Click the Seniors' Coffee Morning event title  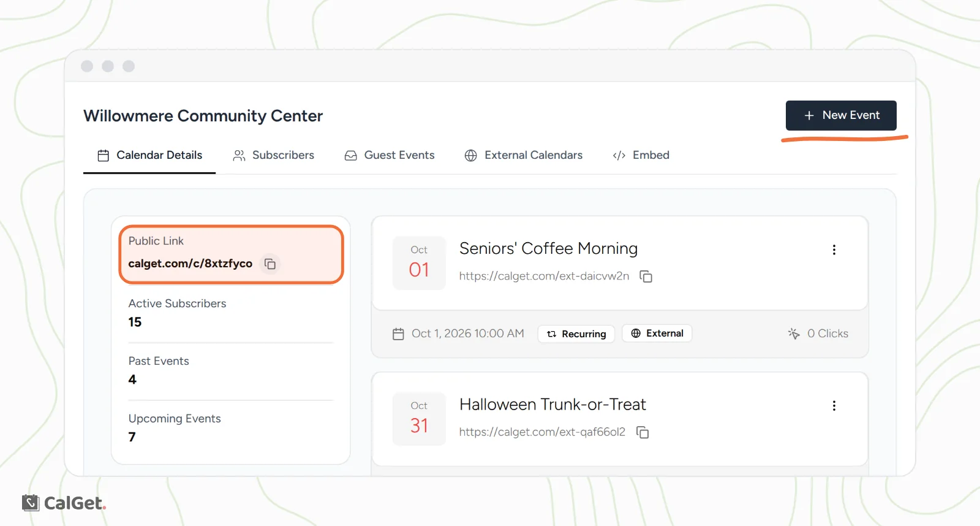(x=548, y=248)
